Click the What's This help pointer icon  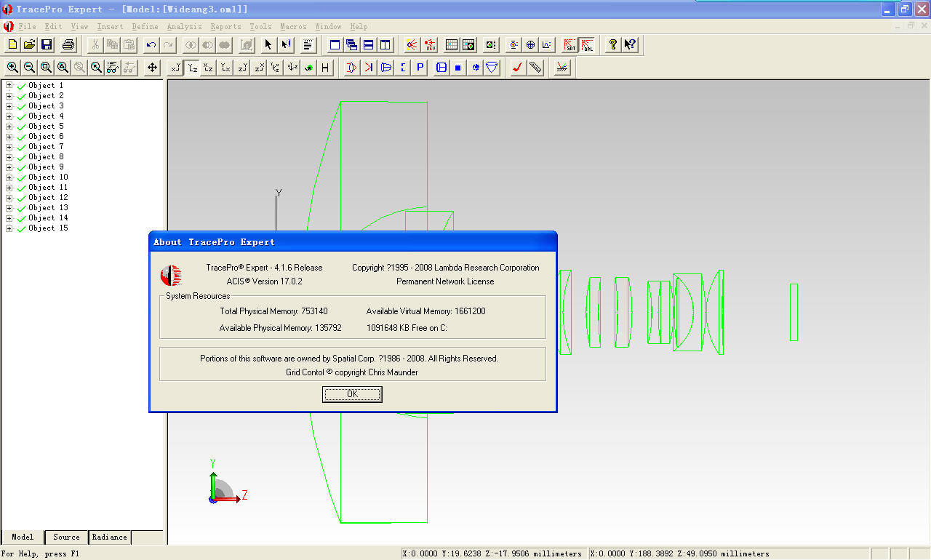pos(630,44)
